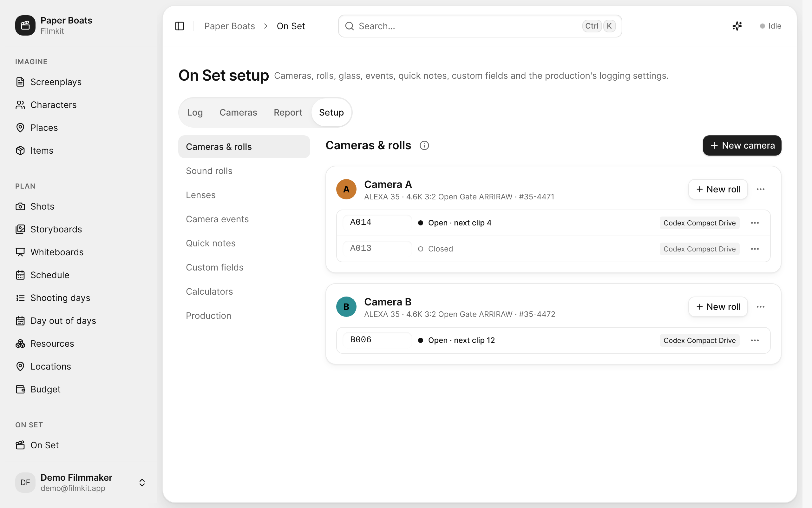Open On Set in sidebar
The height and width of the screenshot is (508, 812).
[x=81, y=445]
